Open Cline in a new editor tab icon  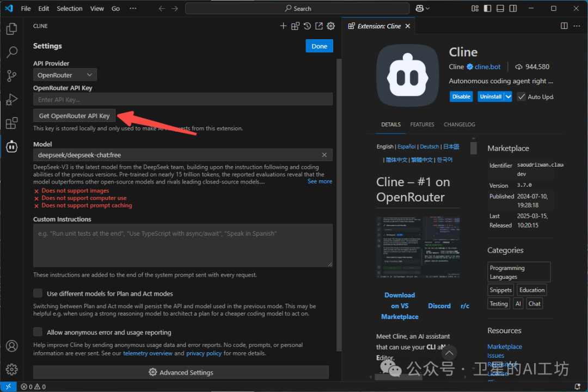coord(318,26)
